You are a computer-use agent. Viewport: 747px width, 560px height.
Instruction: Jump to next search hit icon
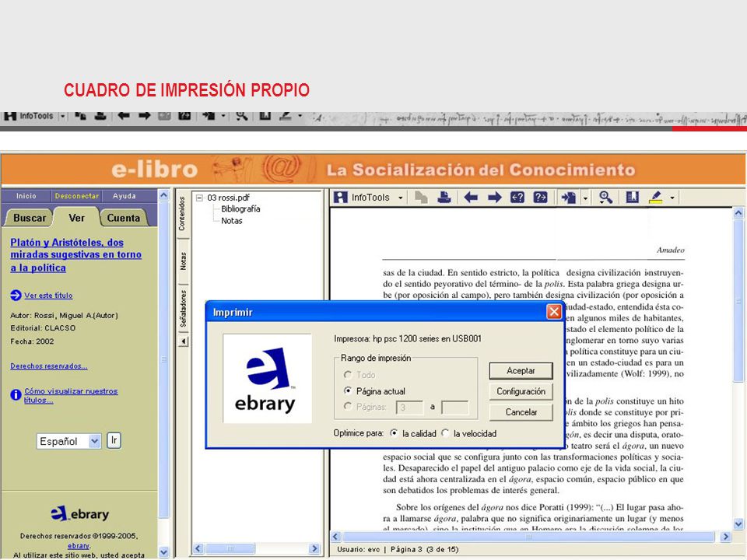pos(540,197)
